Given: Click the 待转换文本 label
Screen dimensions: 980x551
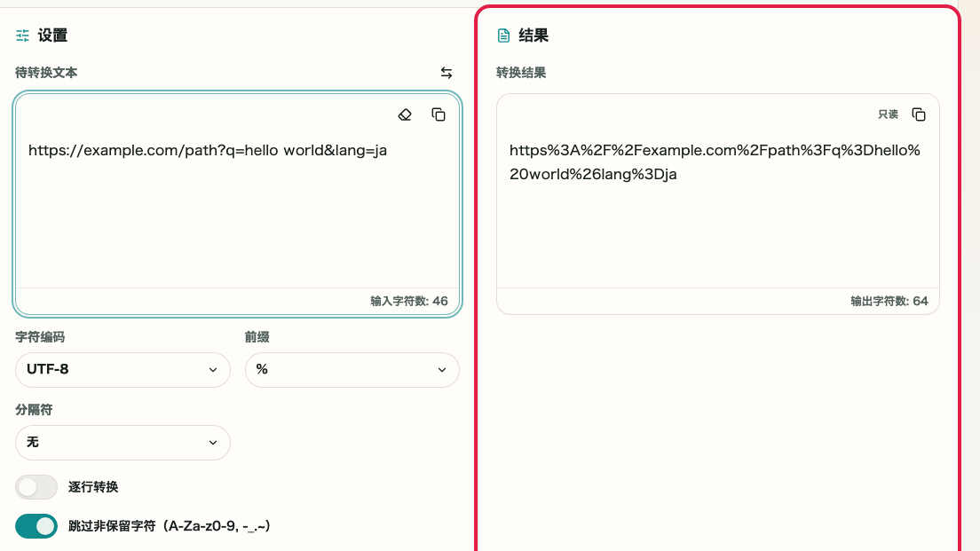Looking at the screenshot, I should click(46, 73).
